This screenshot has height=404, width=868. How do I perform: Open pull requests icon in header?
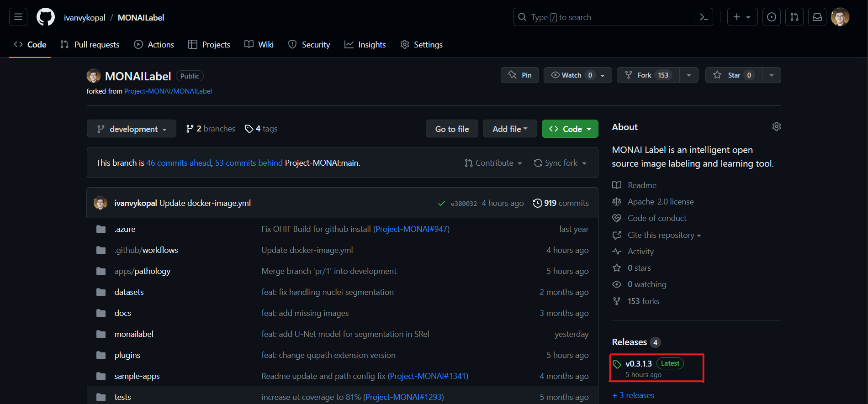tap(794, 17)
